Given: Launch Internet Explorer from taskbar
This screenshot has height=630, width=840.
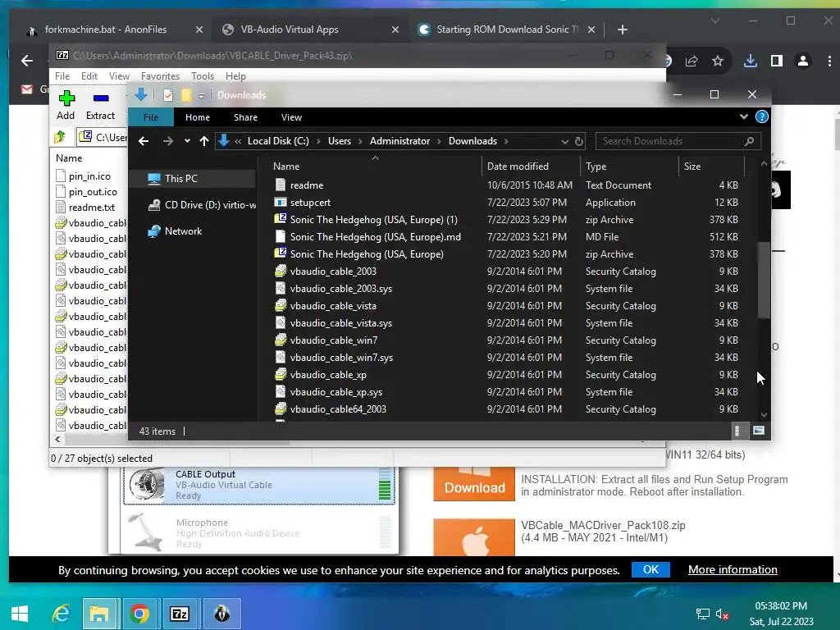Looking at the screenshot, I should [x=61, y=614].
